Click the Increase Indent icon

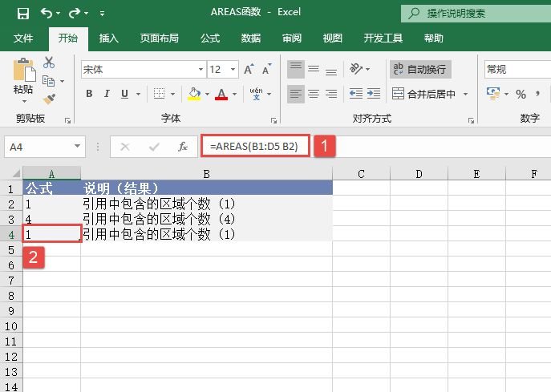(375, 94)
